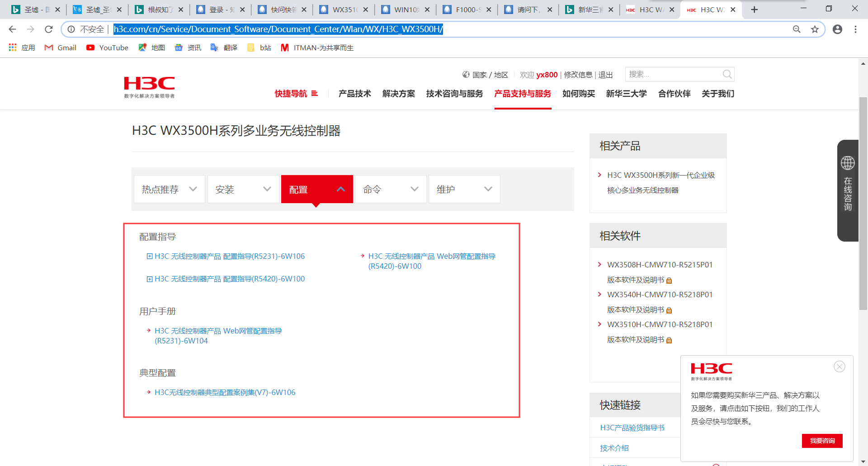Image resolution: width=868 pixels, height=466 pixels.
Task: Open the 关于我们 menu
Action: click(x=718, y=94)
